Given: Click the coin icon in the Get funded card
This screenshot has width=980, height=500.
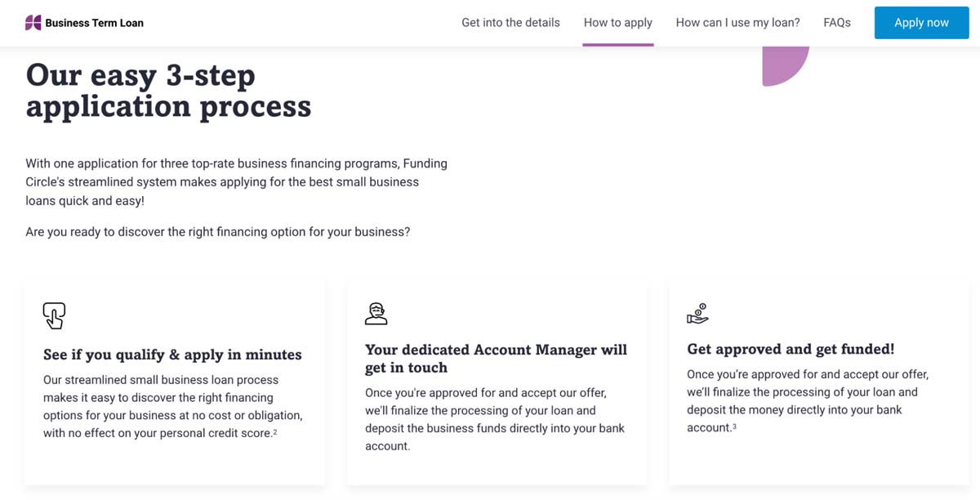Looking at the screenshot, I should pos(698,312).
